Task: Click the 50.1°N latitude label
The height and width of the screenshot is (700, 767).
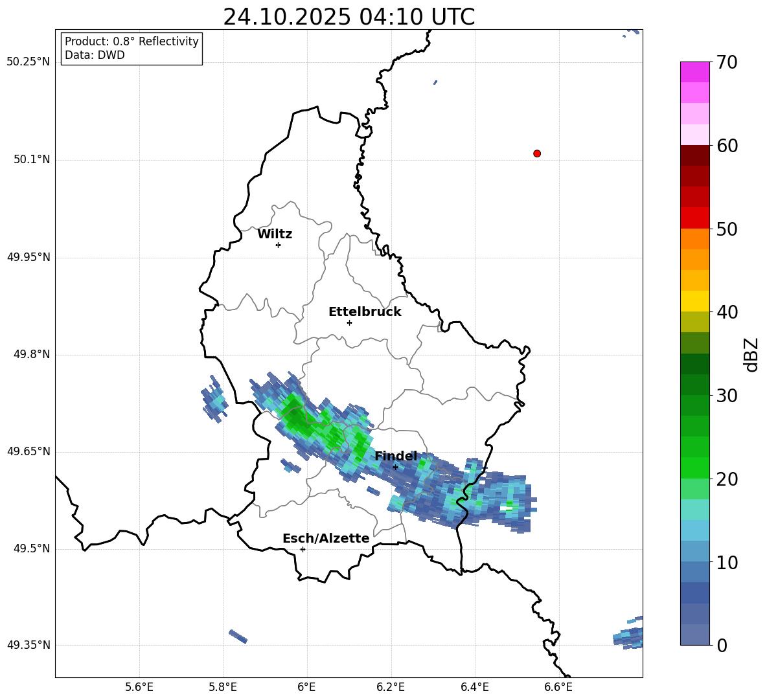Action: 32,159
